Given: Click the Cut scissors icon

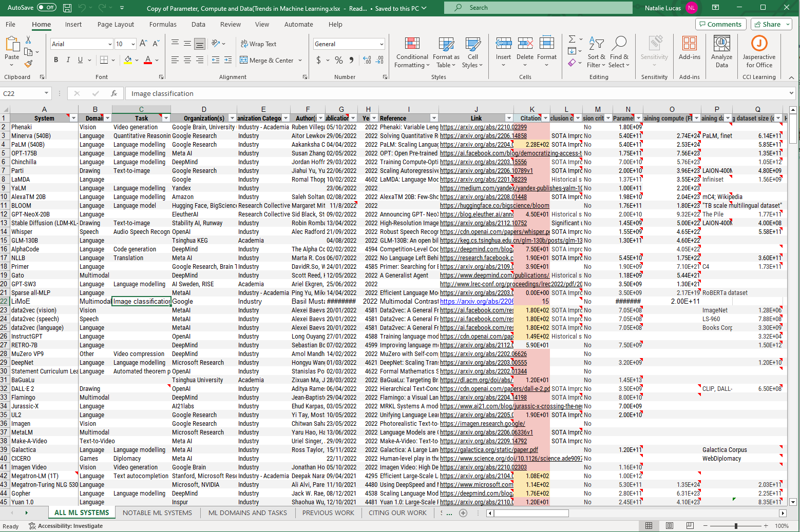Looking at the screenshot, I should tap(28, 40).
